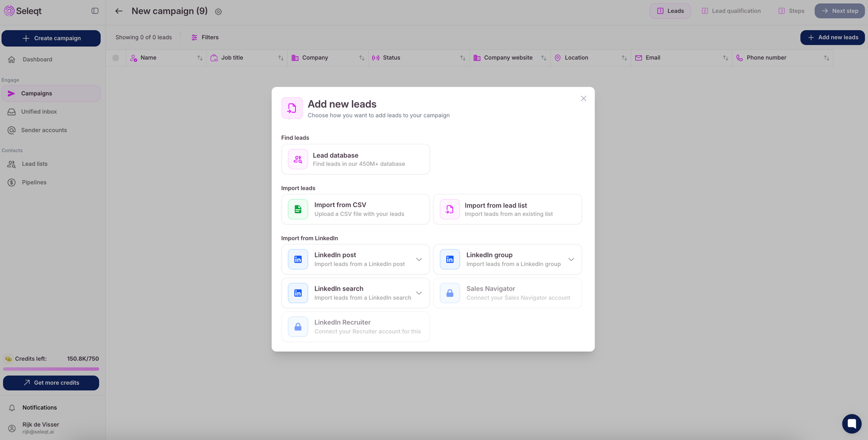Image resolution: width=868 pixels, height=440 pixels.
Task: Sort by Company website column arrows
Action: [543, 58]
